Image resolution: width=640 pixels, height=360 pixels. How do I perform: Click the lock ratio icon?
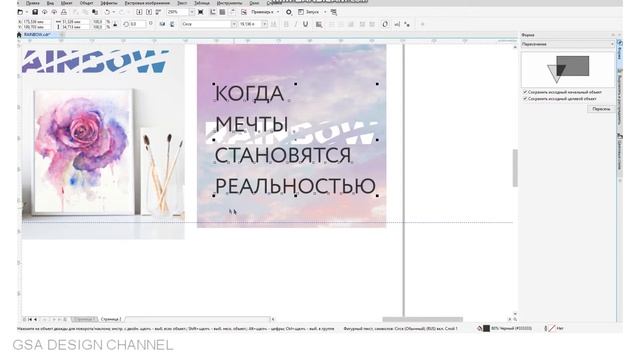click(115, 24)
